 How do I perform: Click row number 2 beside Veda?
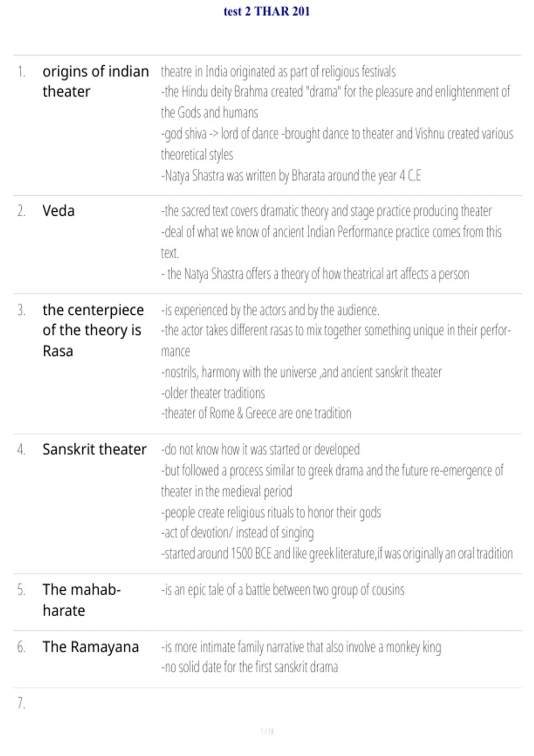coord(21,211)
